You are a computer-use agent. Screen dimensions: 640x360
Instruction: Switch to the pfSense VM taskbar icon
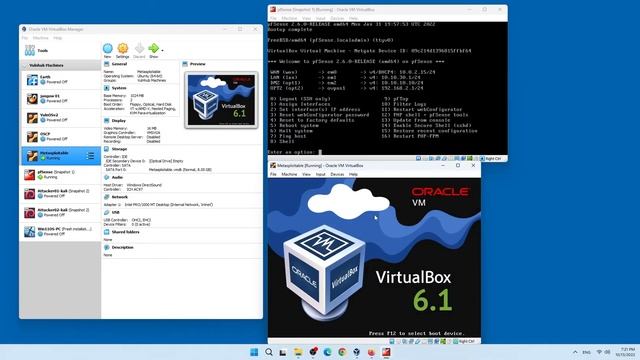click(x=386, y=352)
